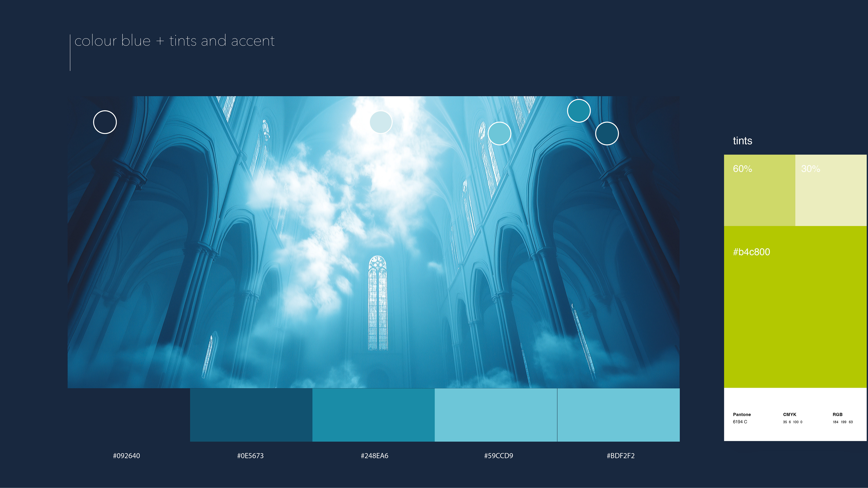Select the navy swatch above #092640
The height and width of the screenshot is (488, 868).
129,415
